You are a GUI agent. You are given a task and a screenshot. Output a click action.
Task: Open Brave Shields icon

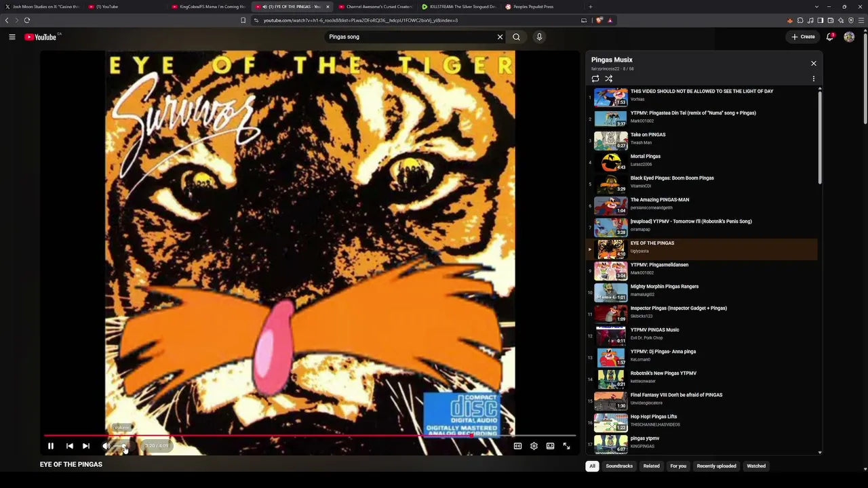click(x=599, y=20)
